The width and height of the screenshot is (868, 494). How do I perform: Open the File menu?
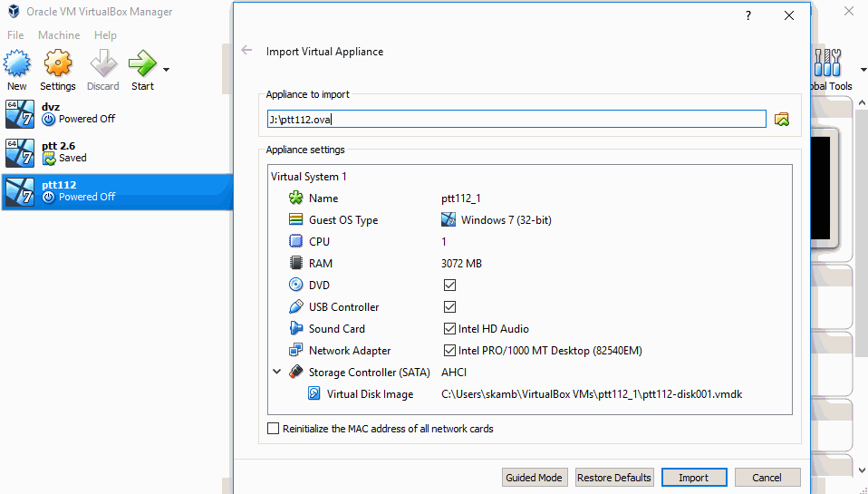15,34
